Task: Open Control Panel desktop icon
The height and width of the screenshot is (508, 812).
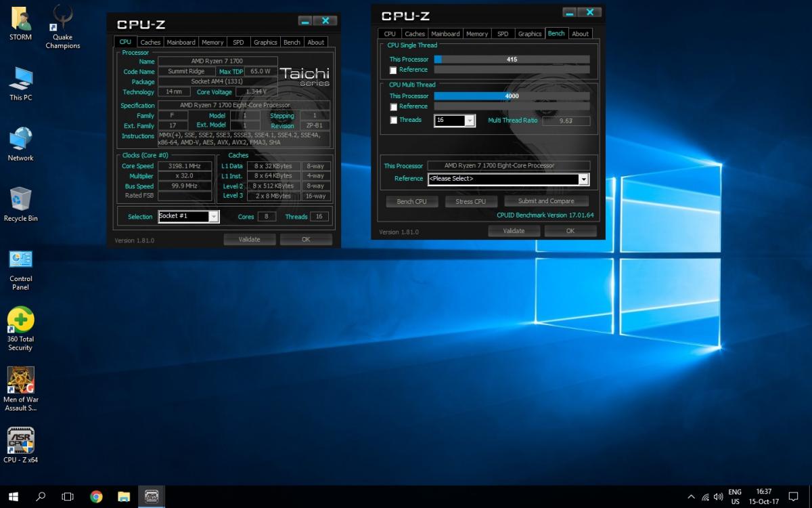Action: point(21,269)
